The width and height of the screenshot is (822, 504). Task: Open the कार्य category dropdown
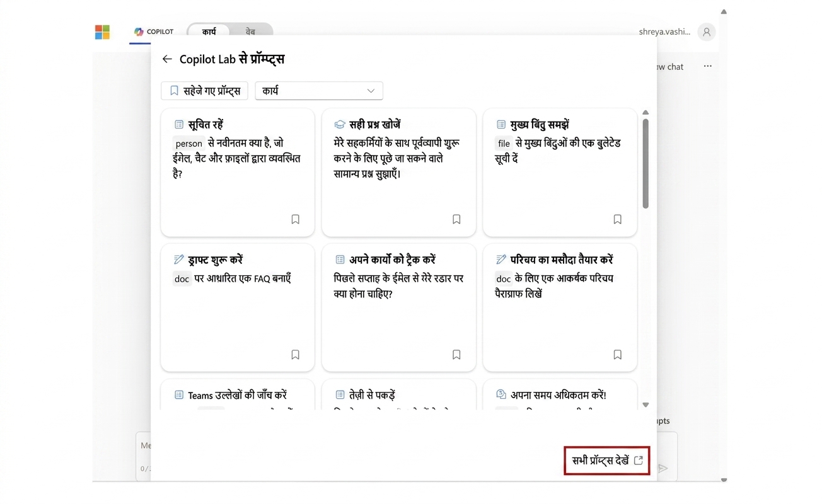coord(319,91)
